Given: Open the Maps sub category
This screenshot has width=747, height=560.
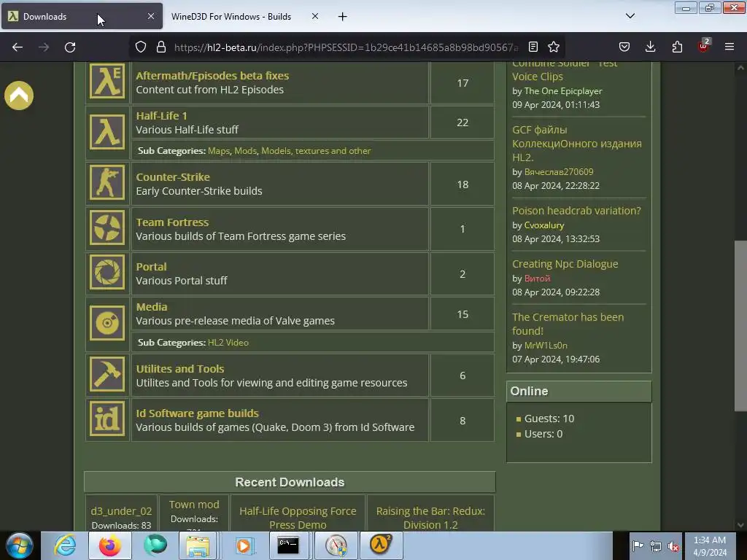Looking at the screenshot, I should 219,151.
